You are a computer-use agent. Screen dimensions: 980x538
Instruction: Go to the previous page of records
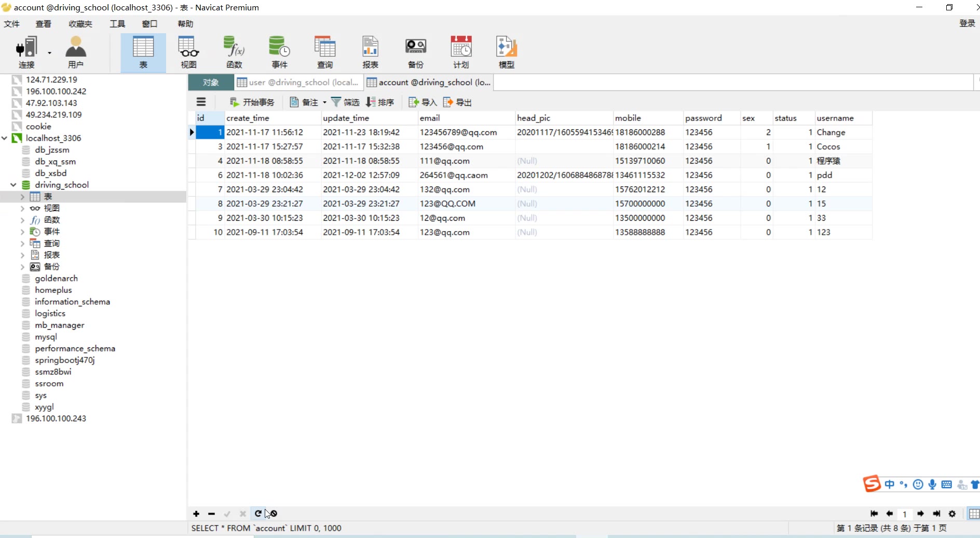coord(890,514)
